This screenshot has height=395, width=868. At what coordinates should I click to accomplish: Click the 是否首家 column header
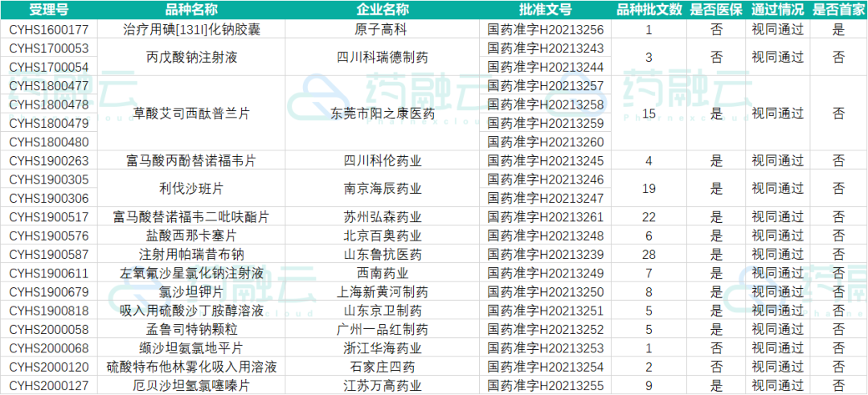838,10
